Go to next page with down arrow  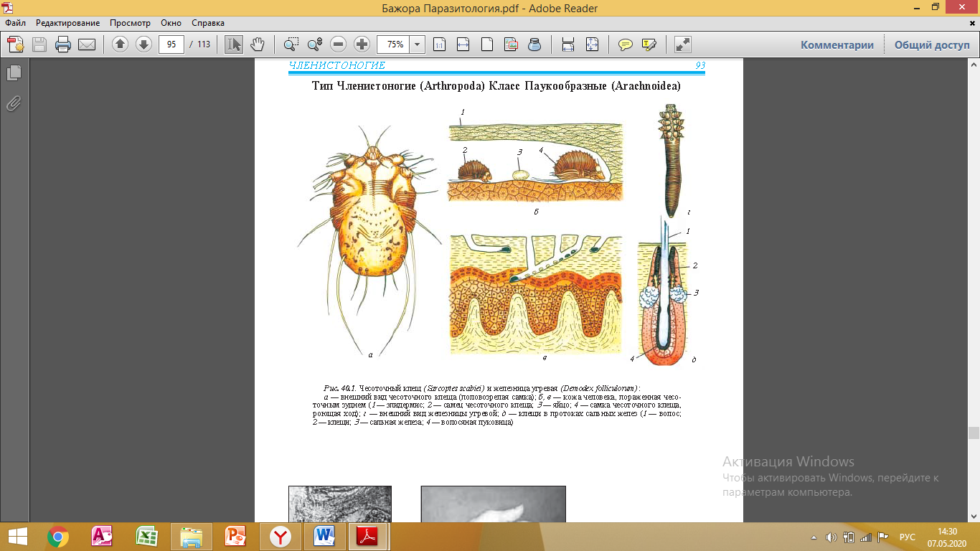point(143,44)
